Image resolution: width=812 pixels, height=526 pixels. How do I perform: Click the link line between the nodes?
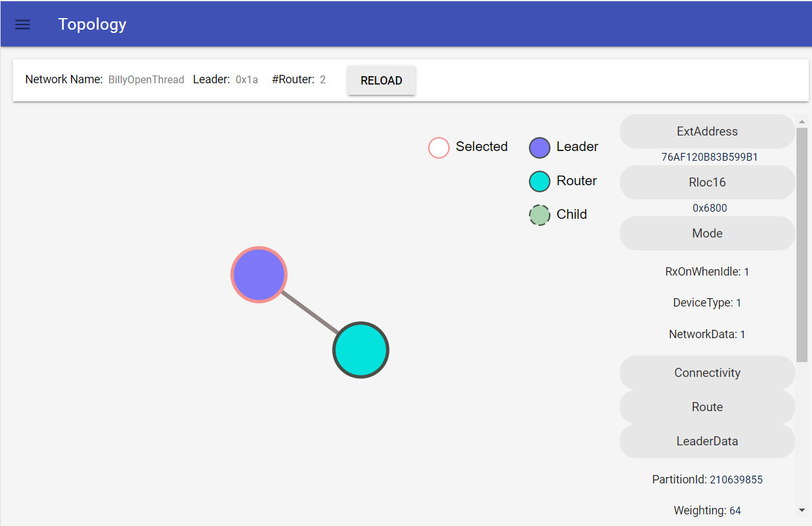coord(310,312)
